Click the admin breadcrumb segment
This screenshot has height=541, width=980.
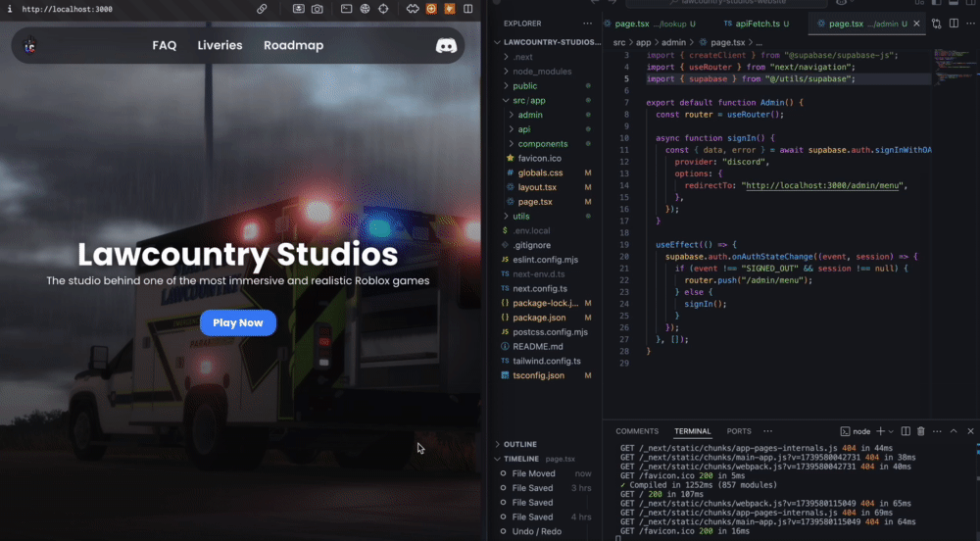[673, 42]
